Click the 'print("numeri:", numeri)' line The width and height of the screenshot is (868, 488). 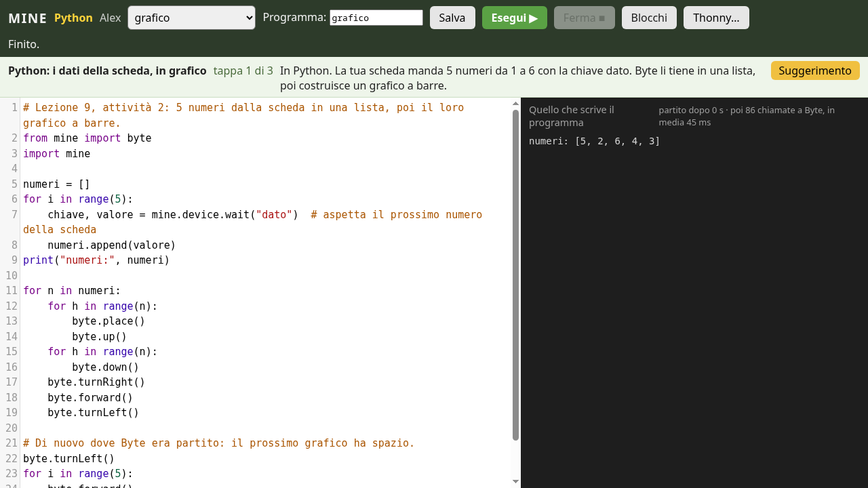[96, 260]
